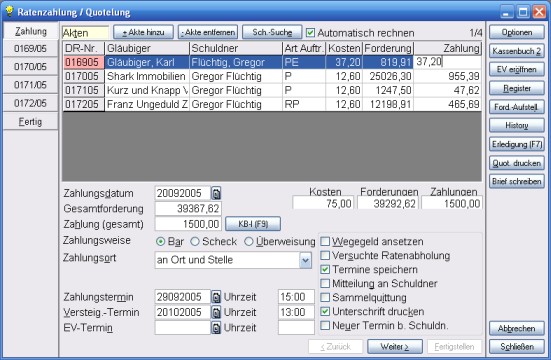
Task: Switch to Zahlung tab
Action: pos(30,31)
